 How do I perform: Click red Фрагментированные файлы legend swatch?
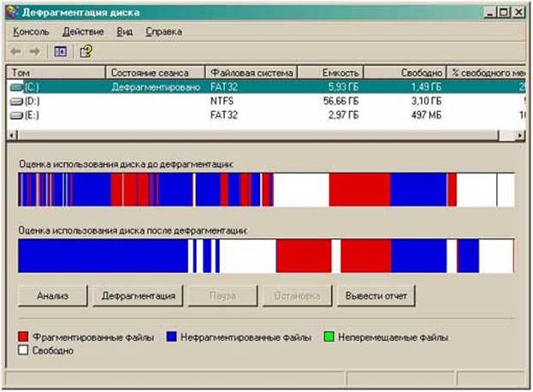(x=23, y=337)
